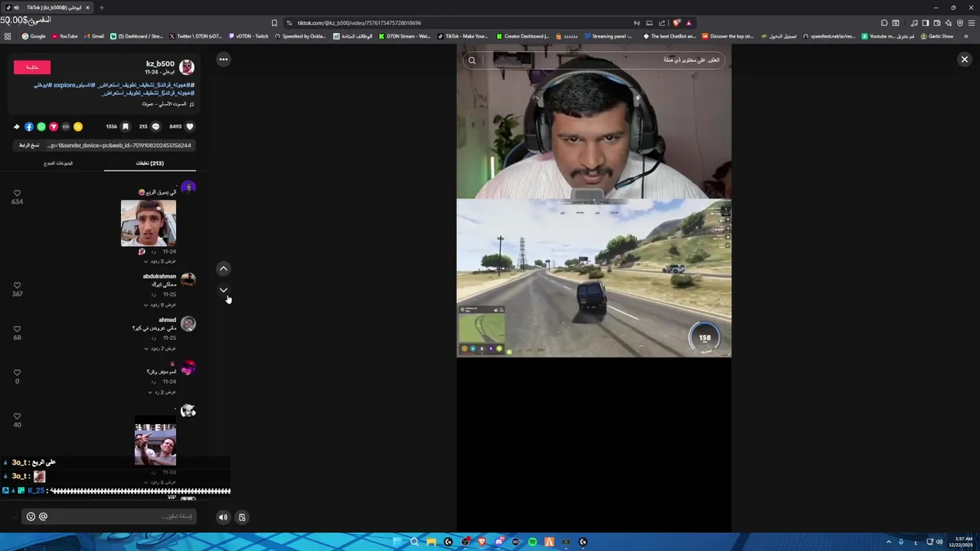The width and height of the screenshot is (980, 551).
Task: Open system tray hidden icons chevron
Action: [888, 542]
